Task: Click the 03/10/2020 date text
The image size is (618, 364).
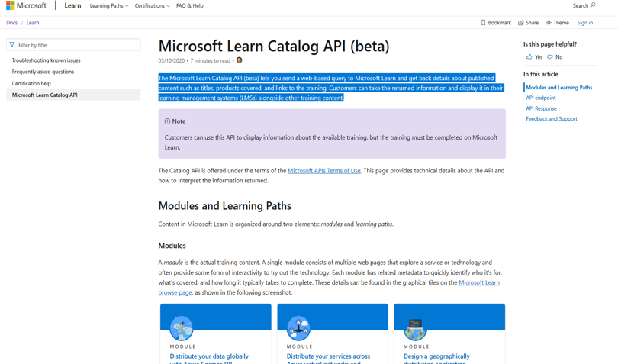Action: pos(172,61)
